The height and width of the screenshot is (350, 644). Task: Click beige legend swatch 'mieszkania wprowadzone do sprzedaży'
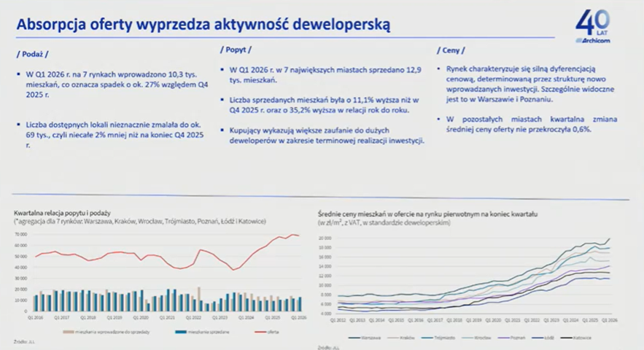tap(68, 332)
